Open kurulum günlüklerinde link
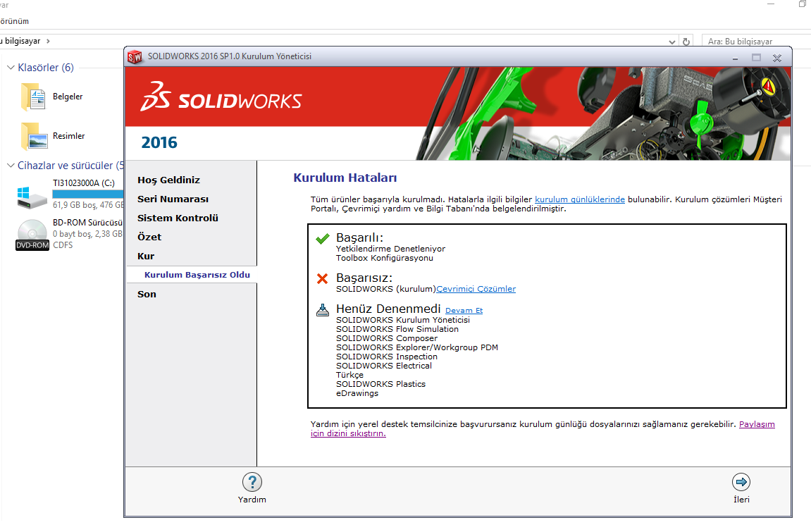The image size is (811, 532). [580, 199]
